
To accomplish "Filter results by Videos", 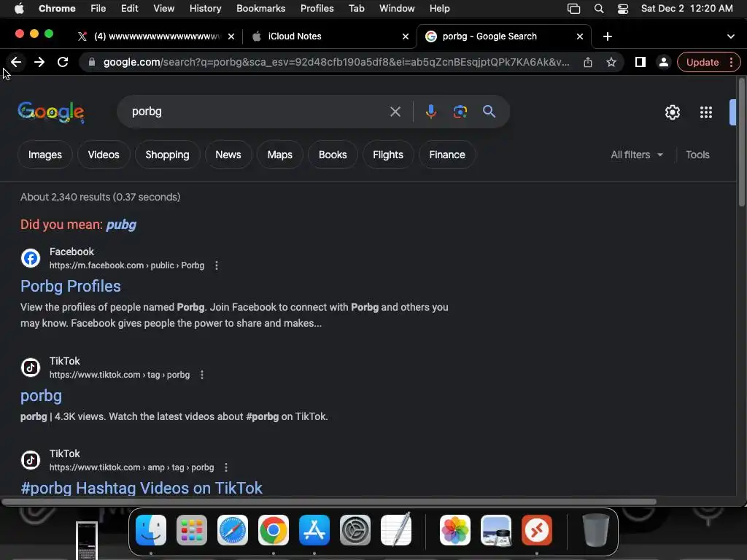I will (x=104, y=155).
